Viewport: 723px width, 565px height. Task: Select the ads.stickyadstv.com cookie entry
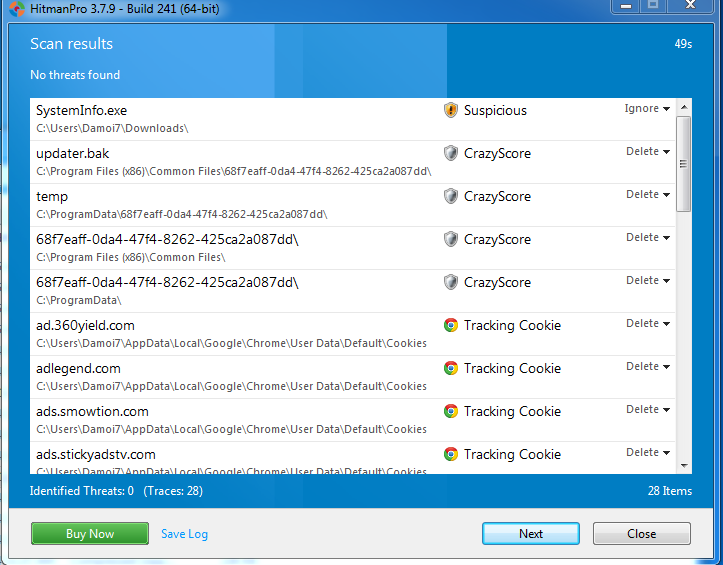click(96, 454)
